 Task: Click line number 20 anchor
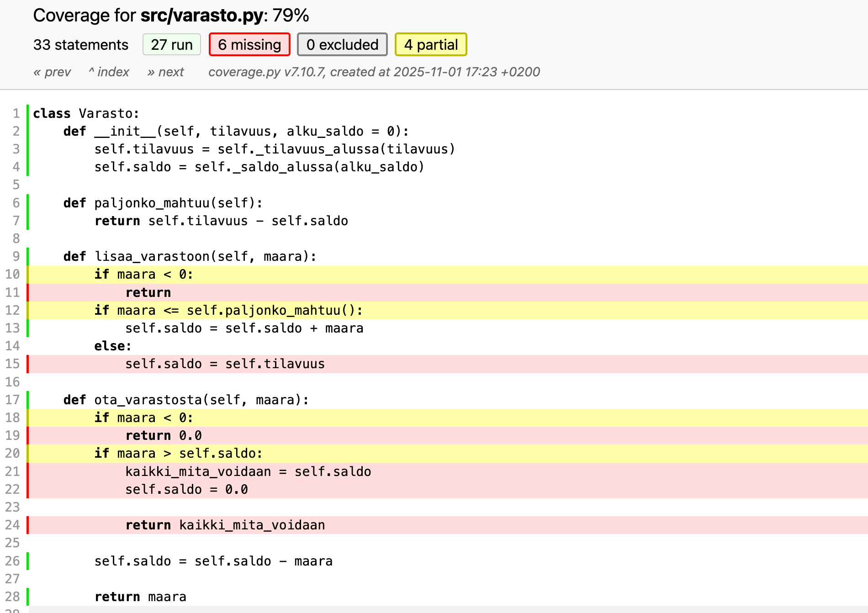(13, 454)
